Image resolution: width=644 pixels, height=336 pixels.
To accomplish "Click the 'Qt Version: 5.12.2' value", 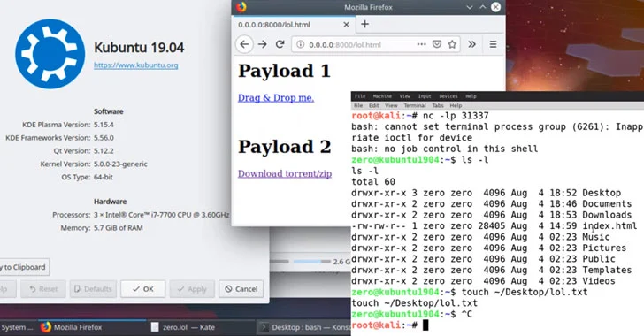I will click(103, 150).
